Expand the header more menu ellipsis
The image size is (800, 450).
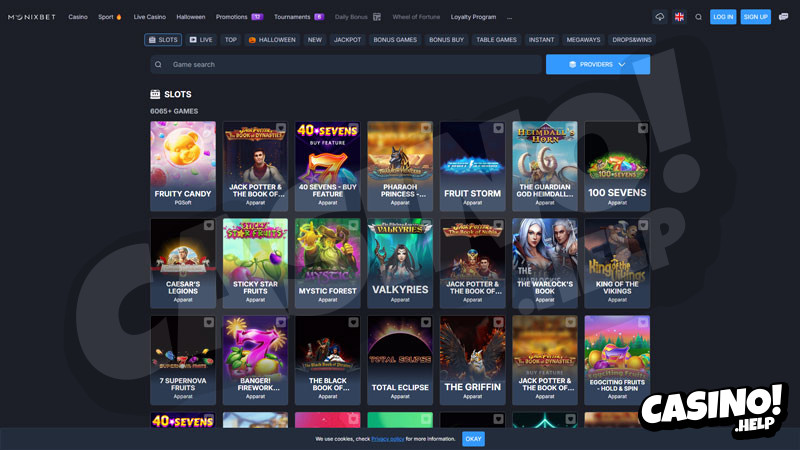509,17
